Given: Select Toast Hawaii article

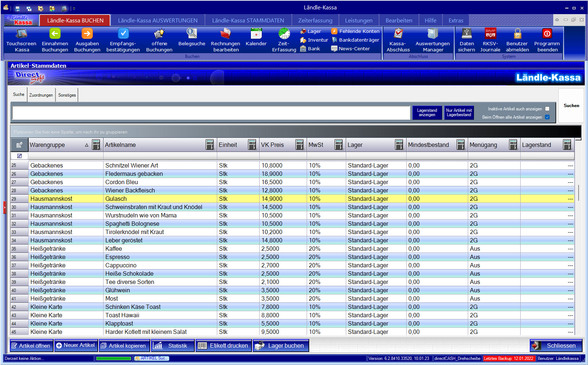Looking at the screenshot, I should (292, 315).
